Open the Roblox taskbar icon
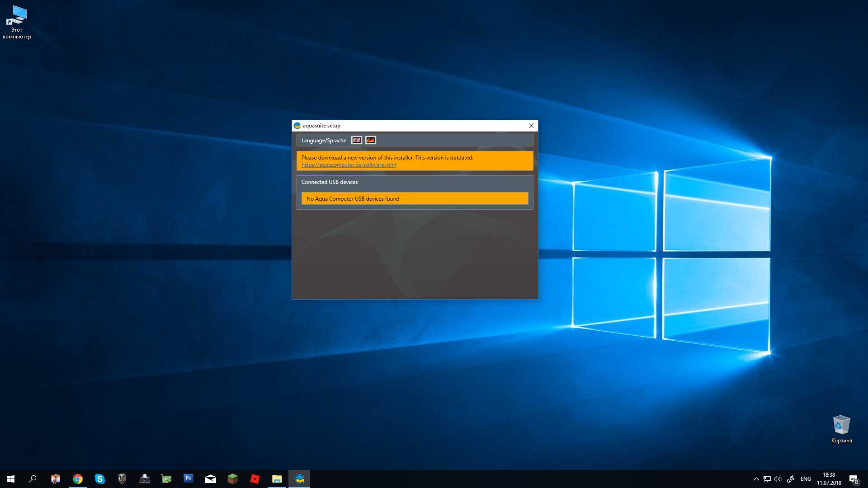Viewport: 868px width, 488px height. point(255,479)
